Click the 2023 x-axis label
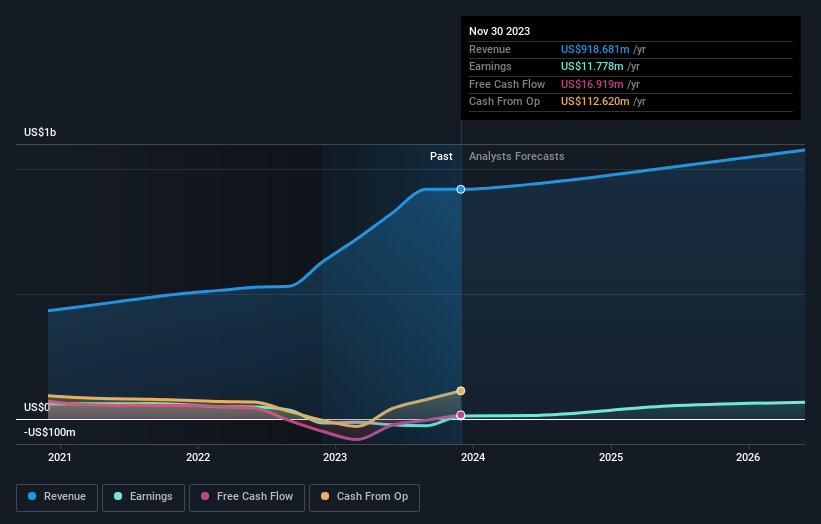Viewport: 821px width, 524px height. coord(335,458)
